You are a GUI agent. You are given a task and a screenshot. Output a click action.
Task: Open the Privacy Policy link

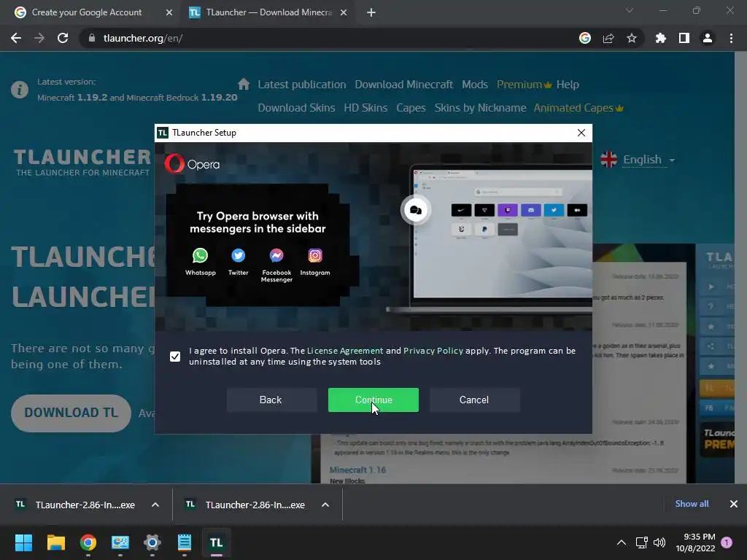[433, 351]
